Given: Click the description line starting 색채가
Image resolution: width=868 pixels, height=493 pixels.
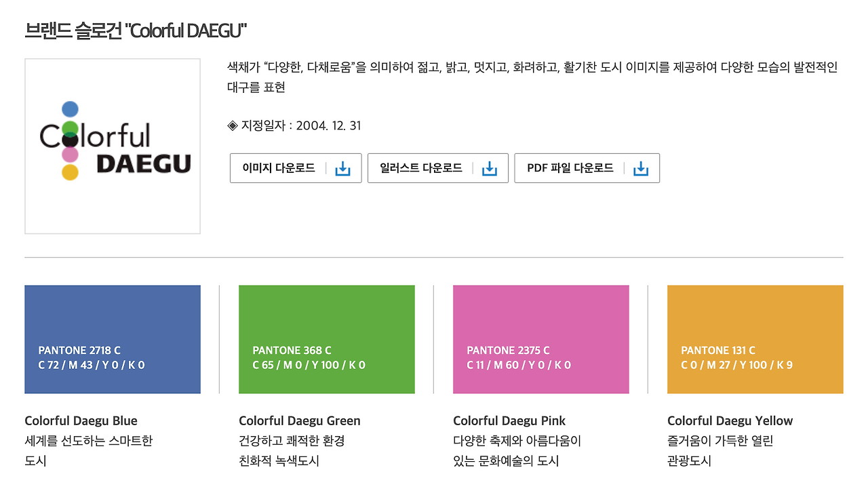Looking at the screenshot, I should point(532,67).
